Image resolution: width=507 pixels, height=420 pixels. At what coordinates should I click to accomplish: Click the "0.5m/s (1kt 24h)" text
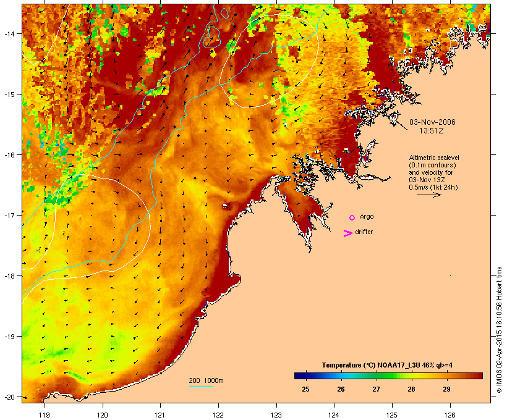tap(433, 187)
